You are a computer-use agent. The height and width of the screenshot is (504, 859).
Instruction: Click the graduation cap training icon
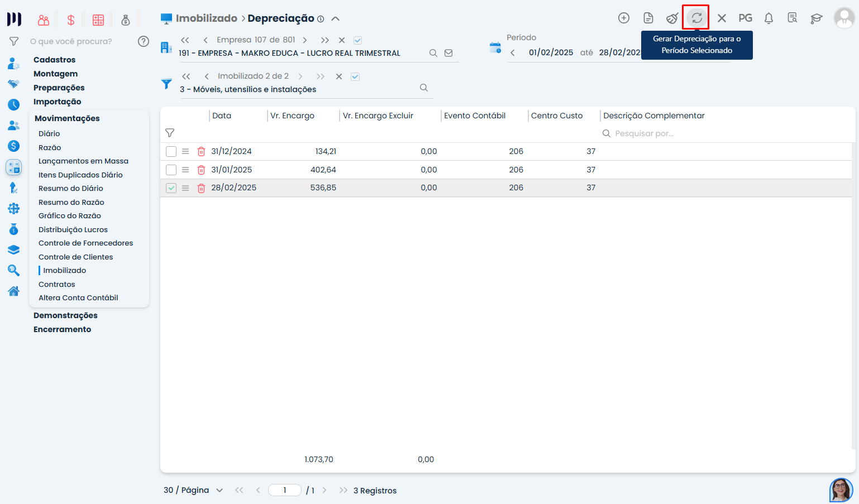tap(816, 18)
